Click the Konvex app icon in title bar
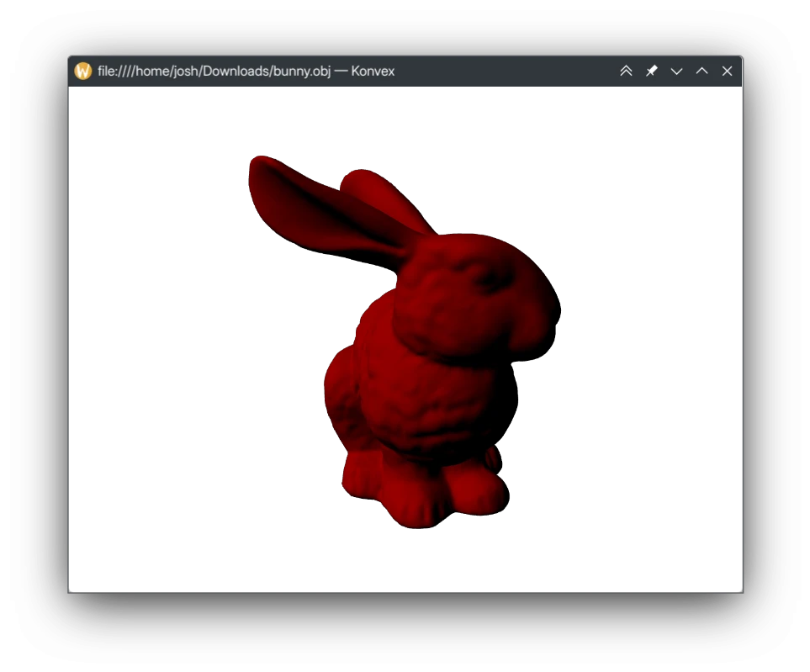The image size is (810, 672). pyautogui.click(x=83, y=71)
